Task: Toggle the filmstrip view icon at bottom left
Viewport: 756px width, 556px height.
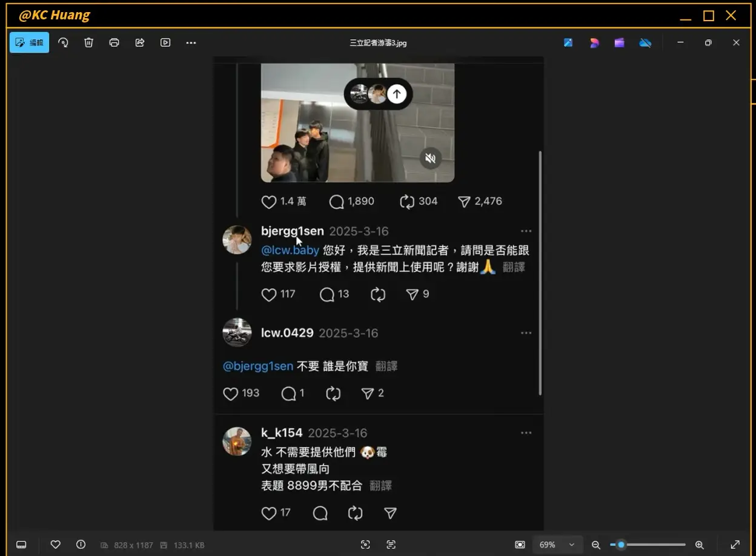Action: pyautogui.click(x=21, y=544)
